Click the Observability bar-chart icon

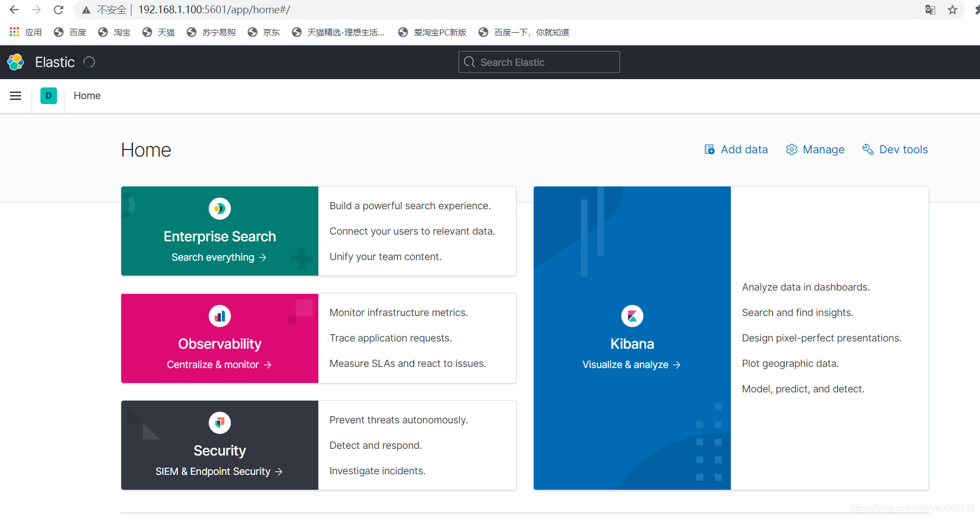219,315
